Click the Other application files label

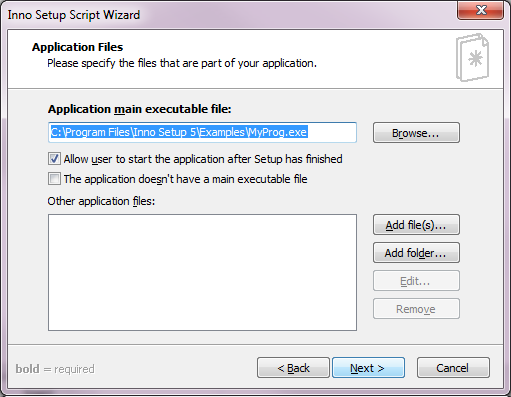tap(101, 201)
